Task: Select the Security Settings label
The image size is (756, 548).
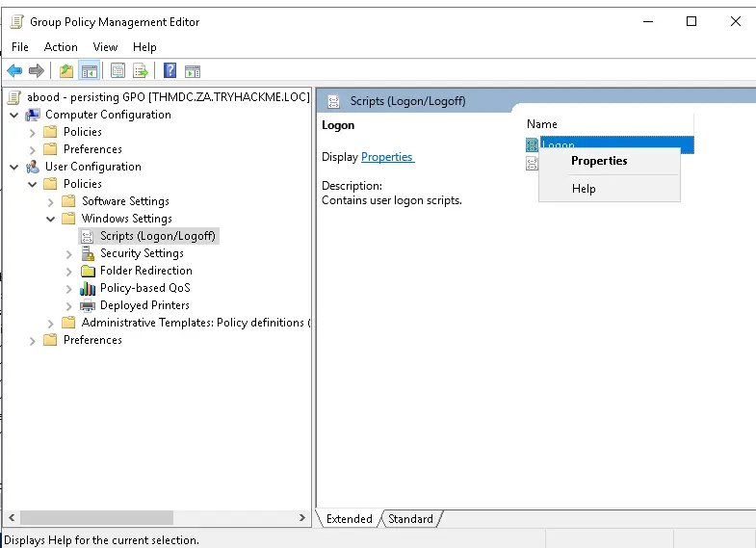Action: tap(142, 253)
